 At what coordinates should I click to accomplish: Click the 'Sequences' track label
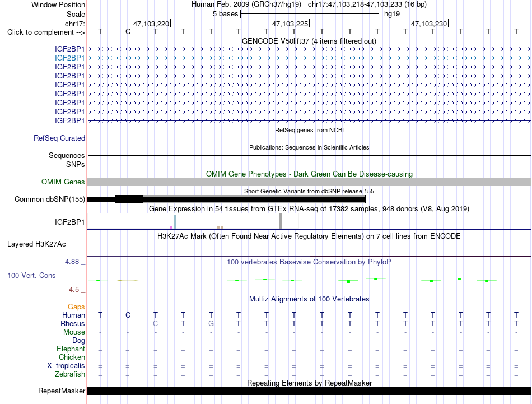(67, 155)
